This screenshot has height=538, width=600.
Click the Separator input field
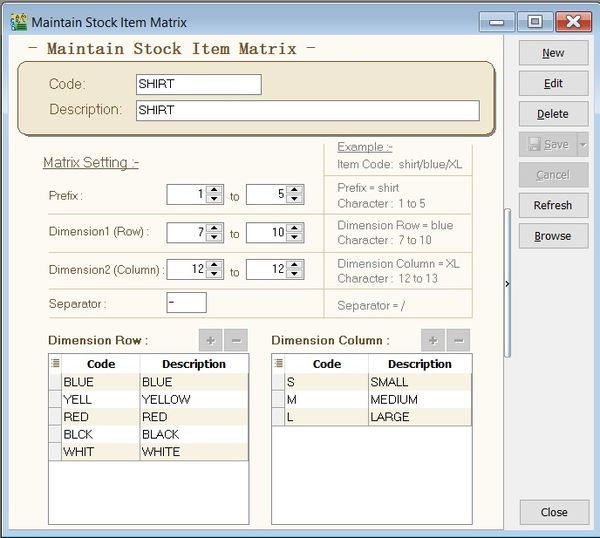(x=186, y=303)
